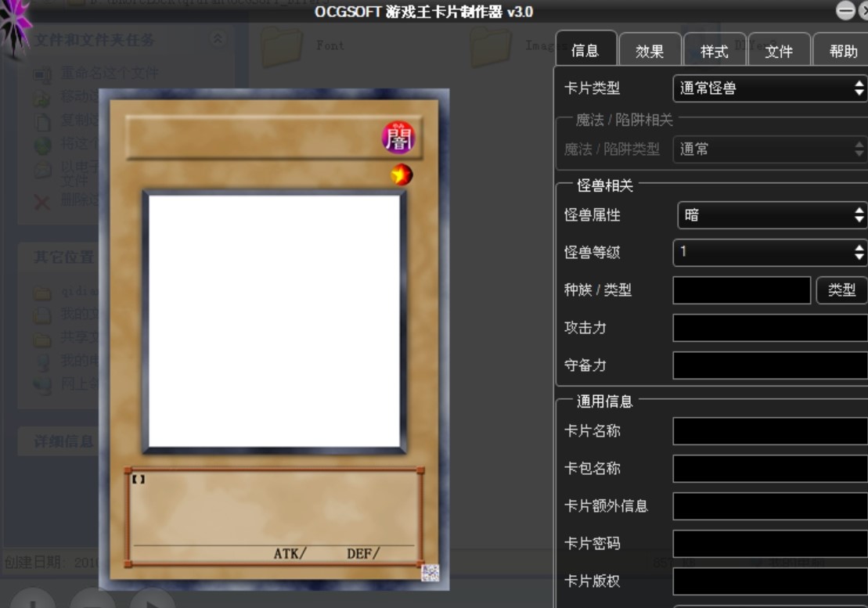Increase 怪兽等级 using the stepper arrows
The width and height of the screenshot is (868, 608).
[x=859, y=248]
